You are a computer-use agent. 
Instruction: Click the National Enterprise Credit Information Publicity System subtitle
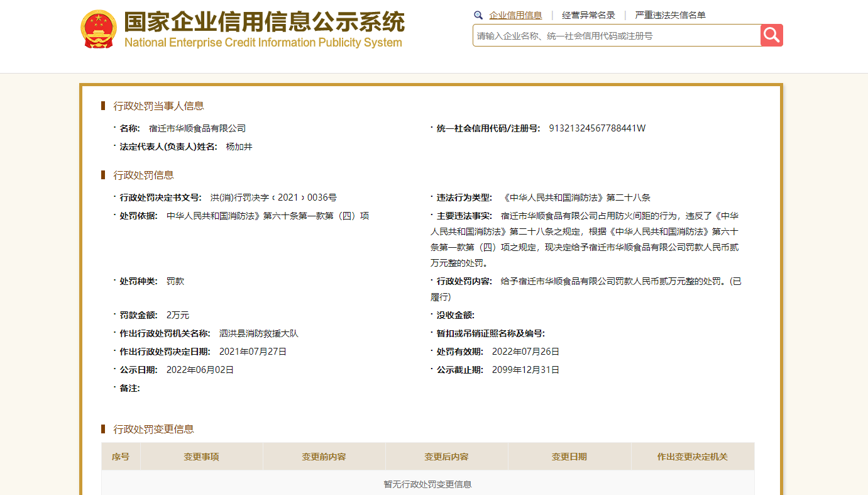coord(263,43)
